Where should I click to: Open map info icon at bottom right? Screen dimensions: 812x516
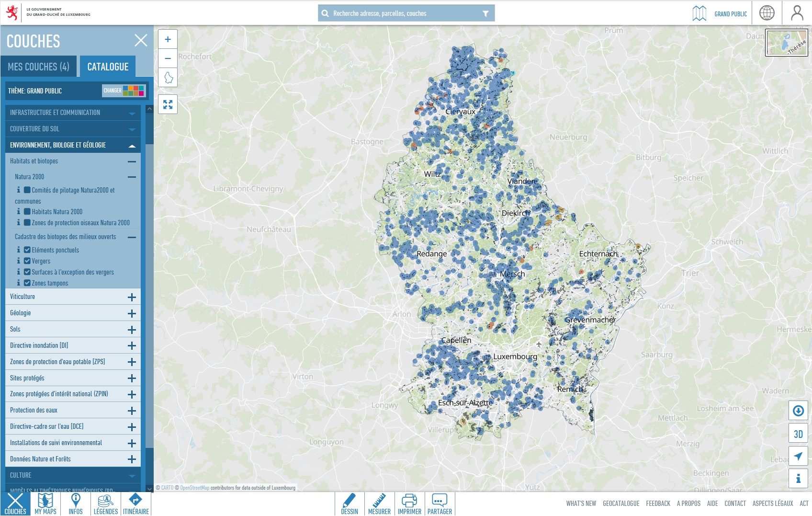coord(798,478)
